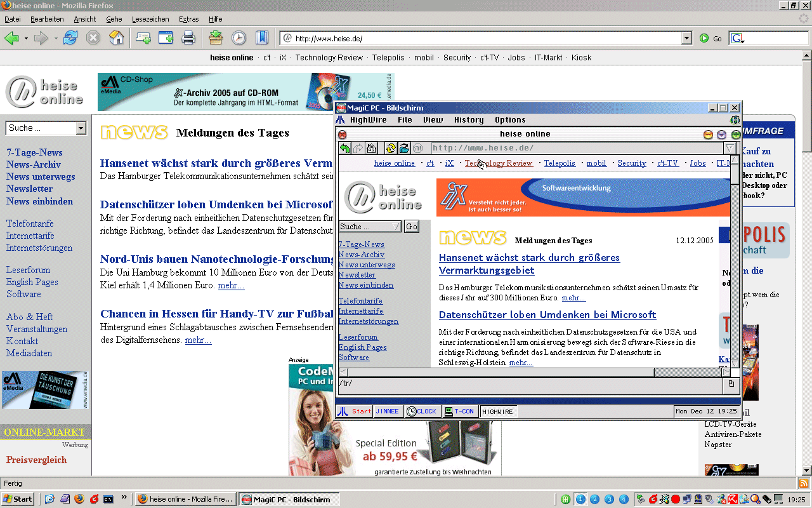Viewport: 812px width, 508px height.
Task: Open the History menu in MagiC window
Action: 469,119
